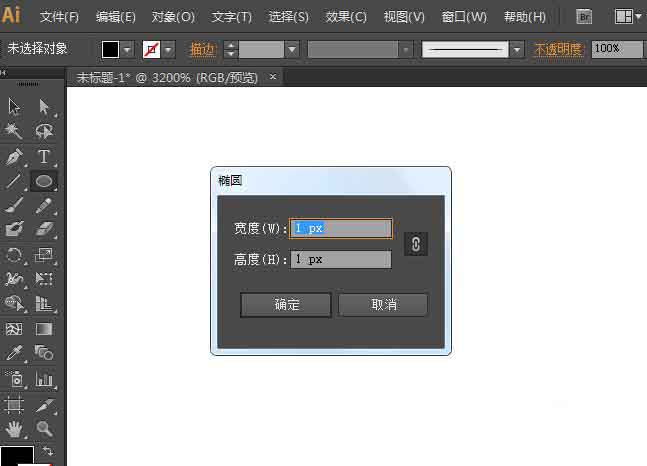Toggle constrain width and height proportions link

tap(416, 244)
